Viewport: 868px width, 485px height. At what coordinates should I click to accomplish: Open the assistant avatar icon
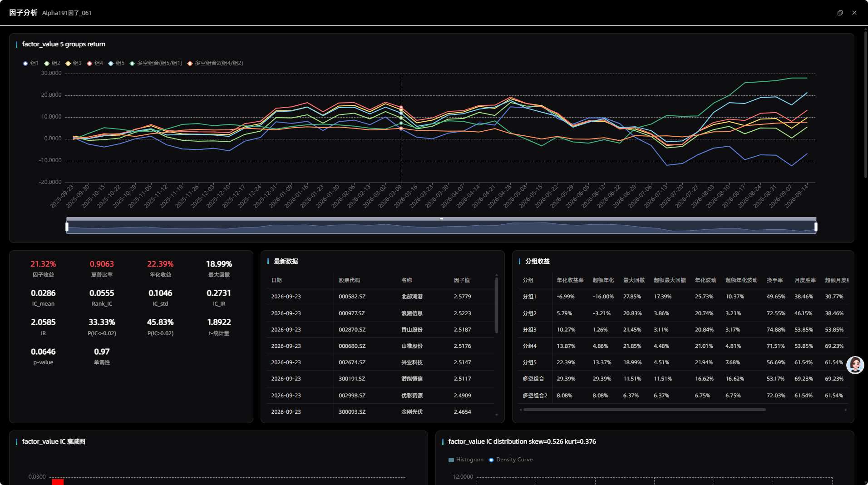click(x=855, y=365)
